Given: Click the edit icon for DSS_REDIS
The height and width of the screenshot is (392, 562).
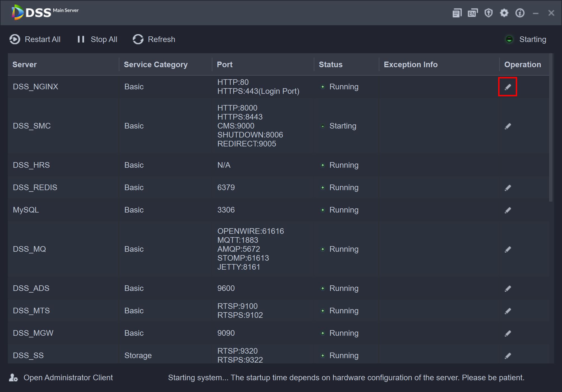Looking at the screenshot, I should (508, 188).
